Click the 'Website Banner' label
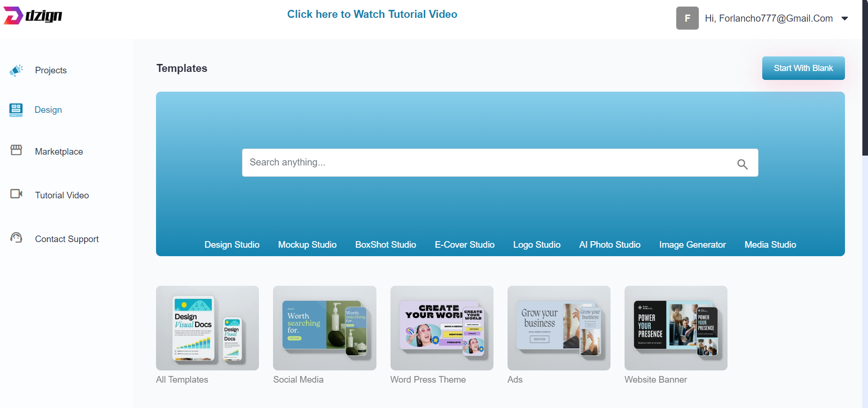The image size is (868, 408). pos(656,379)
